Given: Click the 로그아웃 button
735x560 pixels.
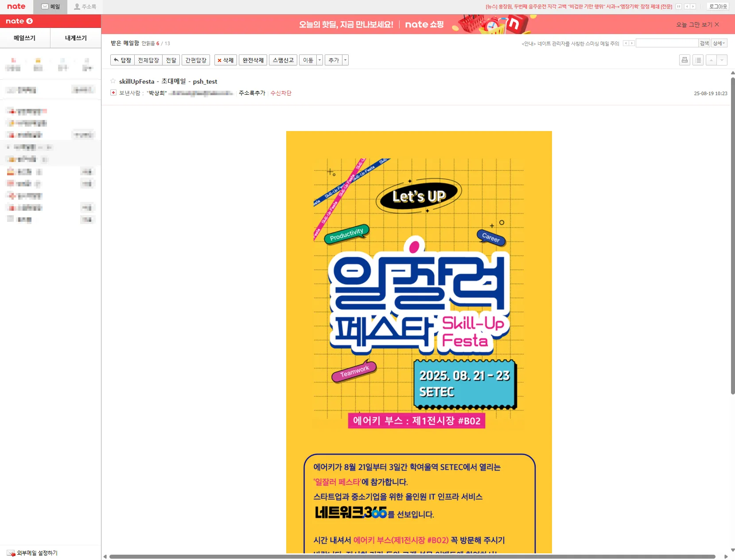Looking at the screenshot, I should tap(718, 7).
